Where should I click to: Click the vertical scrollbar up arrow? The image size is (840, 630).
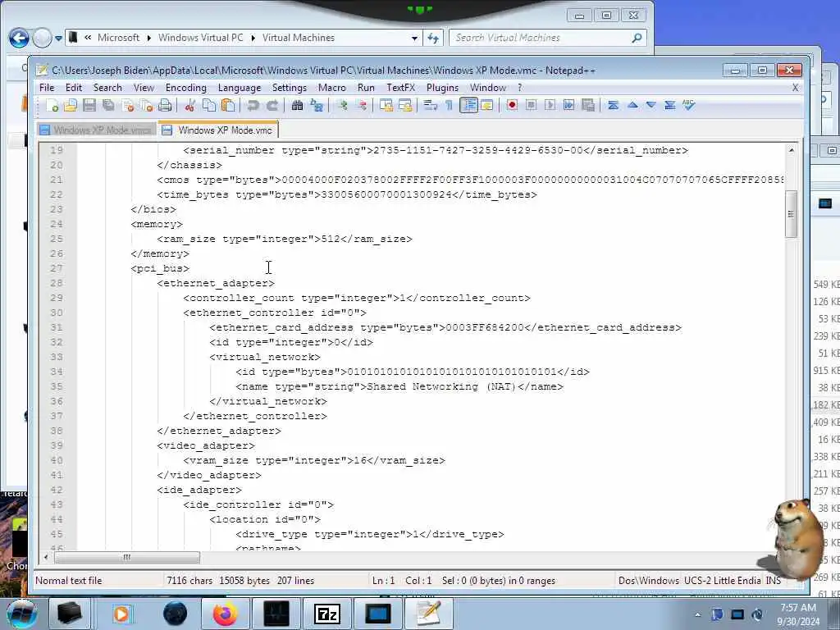pos(792,151)
